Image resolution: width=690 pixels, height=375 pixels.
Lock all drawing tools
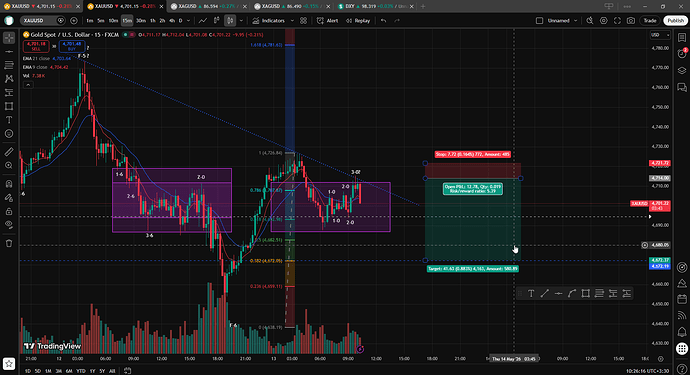pos(9,211)
